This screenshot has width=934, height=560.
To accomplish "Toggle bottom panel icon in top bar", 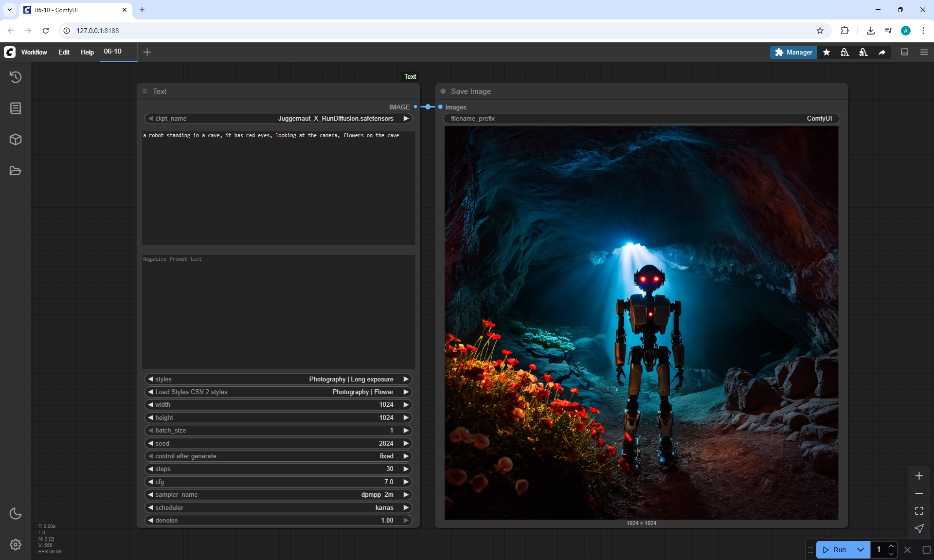I will tap(905, 52).
